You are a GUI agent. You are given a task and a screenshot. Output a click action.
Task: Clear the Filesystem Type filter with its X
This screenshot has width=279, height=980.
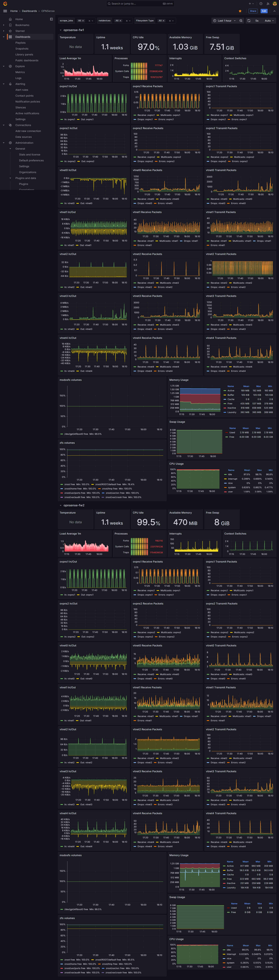(x=170, y=21)
